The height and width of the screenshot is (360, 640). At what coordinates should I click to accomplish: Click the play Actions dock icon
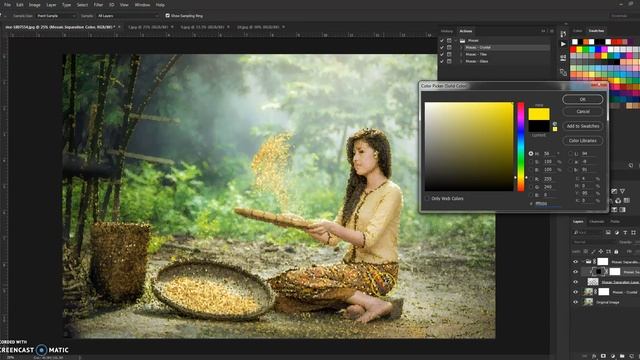tap(563, 44)
